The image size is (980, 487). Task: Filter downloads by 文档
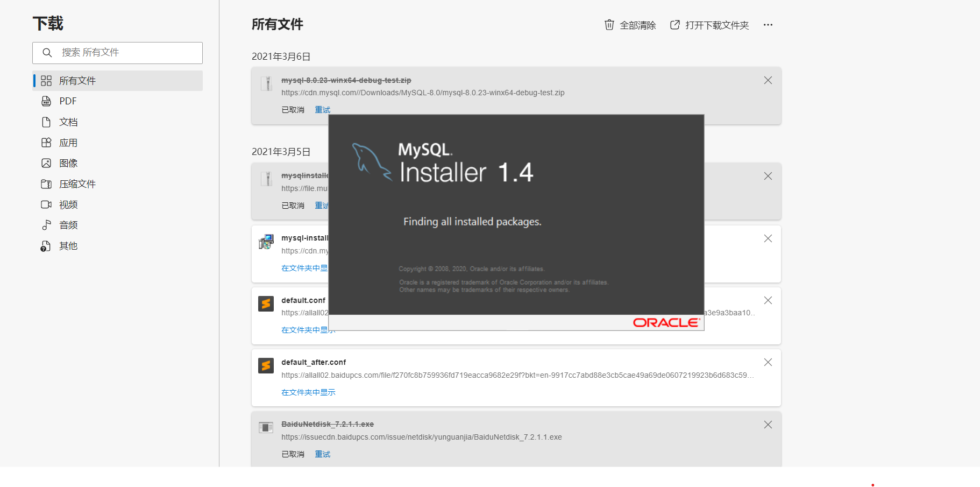(x=117, y=122)
